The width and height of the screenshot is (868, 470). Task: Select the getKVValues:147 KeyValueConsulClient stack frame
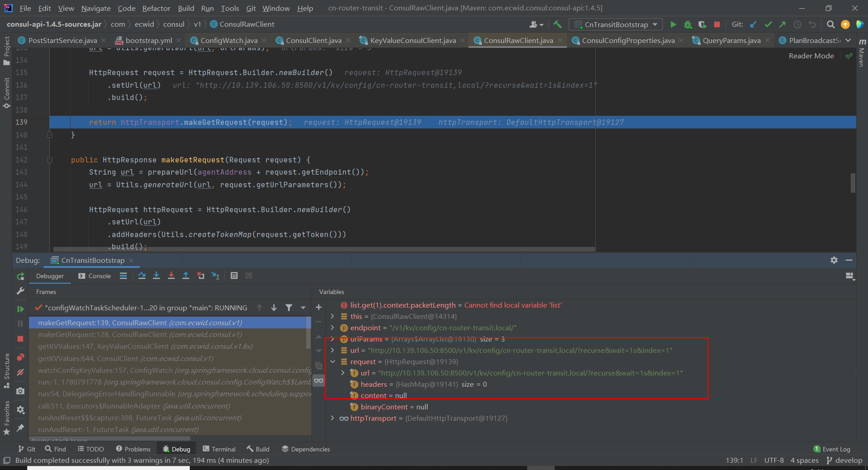pos(145,347)
